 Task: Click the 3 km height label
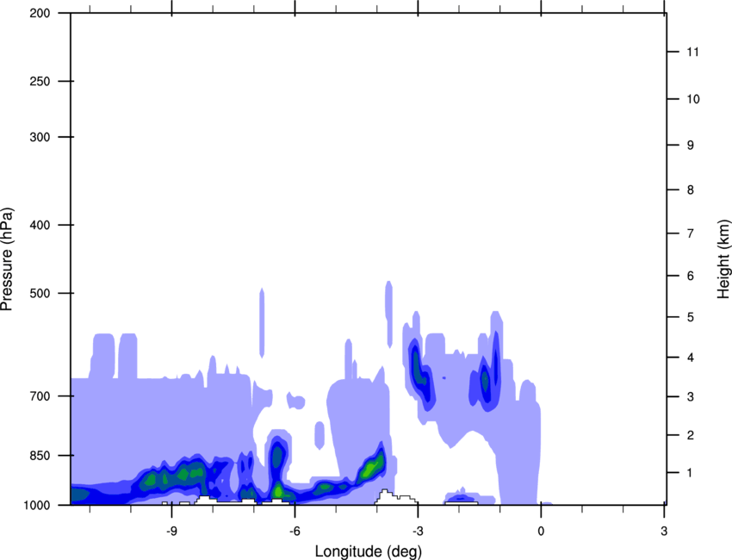coord(691,397)
